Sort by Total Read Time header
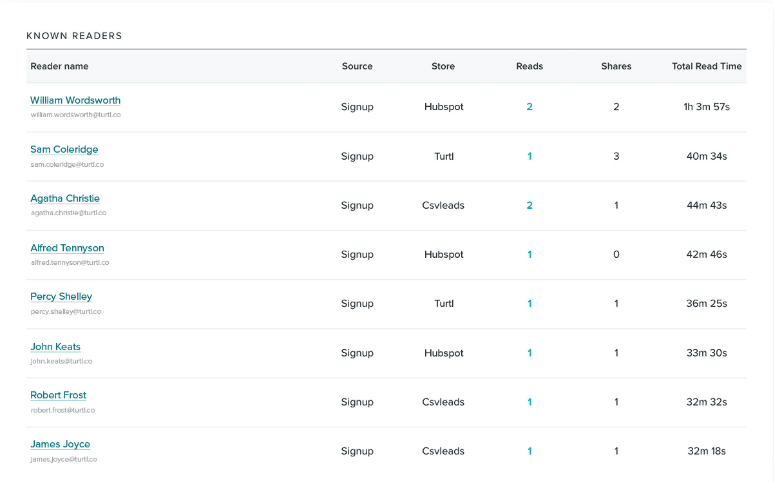This screenshot has width=774, height=482. point(706,67)
